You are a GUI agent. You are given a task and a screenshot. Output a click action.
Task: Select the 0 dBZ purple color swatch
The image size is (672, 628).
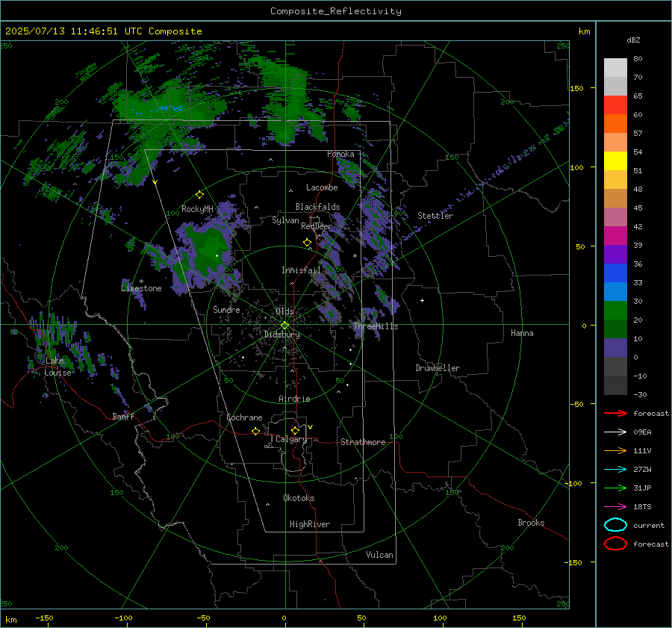click(615, 348)
